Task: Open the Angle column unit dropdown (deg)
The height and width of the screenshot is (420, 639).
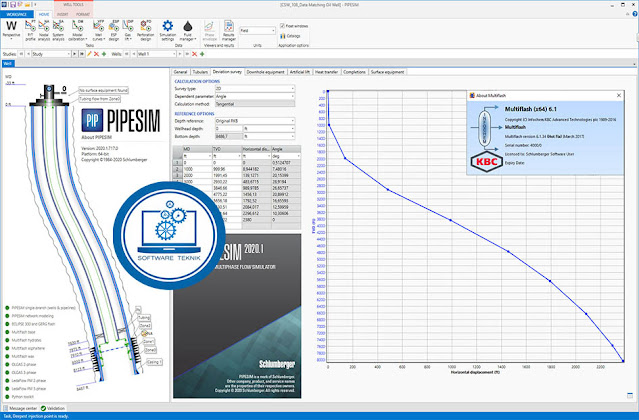Action: [286, 156]
